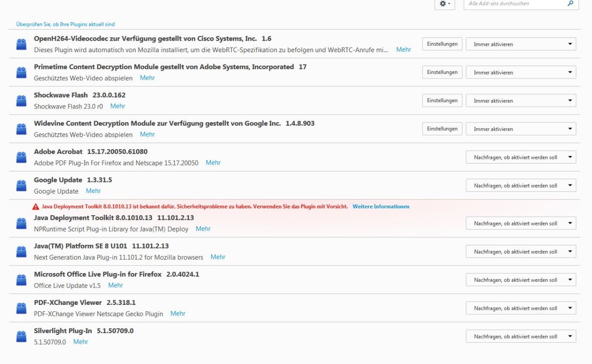Open activation dropdown for Widevine Content Decryption
Image resolution: width=592 pixels, height=364 pixels.
point(521,129)
